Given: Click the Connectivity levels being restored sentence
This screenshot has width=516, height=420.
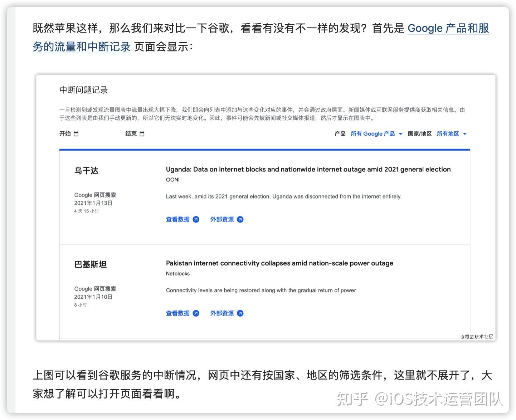Looking at the screenshot, I should pos(261,290).
